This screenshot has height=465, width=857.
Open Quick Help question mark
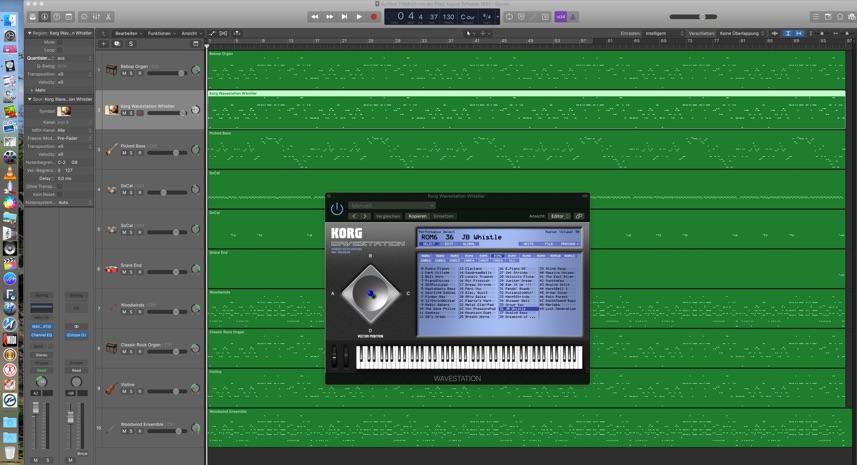[57, 17]
